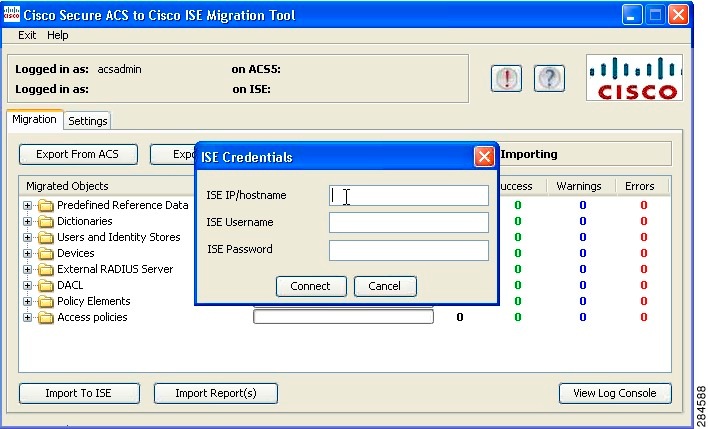The image size is (708, 429).
Task: Click the Dictionaries folder icon
Action: 46,221
